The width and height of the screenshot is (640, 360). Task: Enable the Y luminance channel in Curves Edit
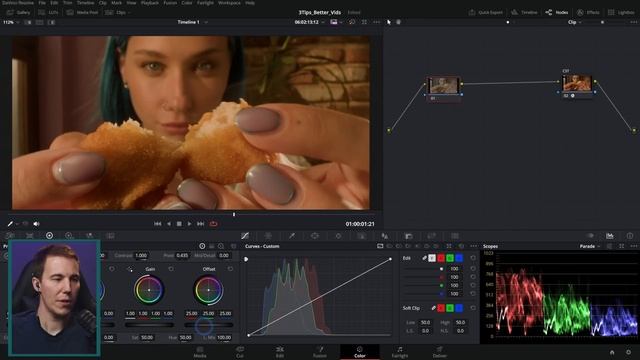[432, 258]
